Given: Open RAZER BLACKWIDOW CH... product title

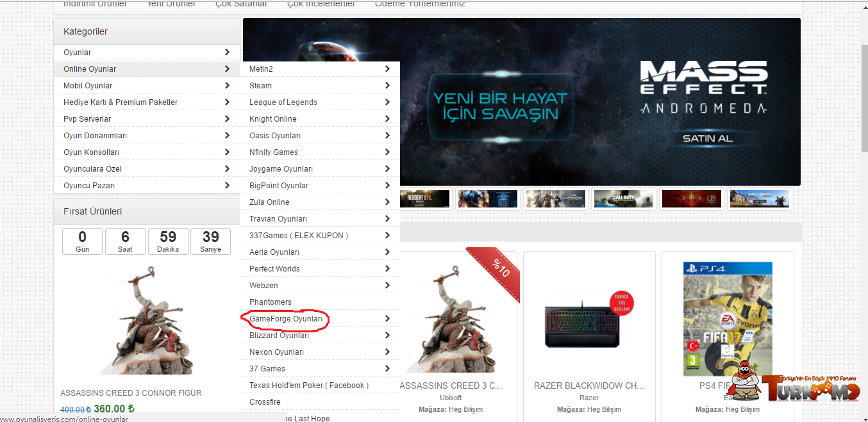Looking at the screenshot, I should 589,386.
